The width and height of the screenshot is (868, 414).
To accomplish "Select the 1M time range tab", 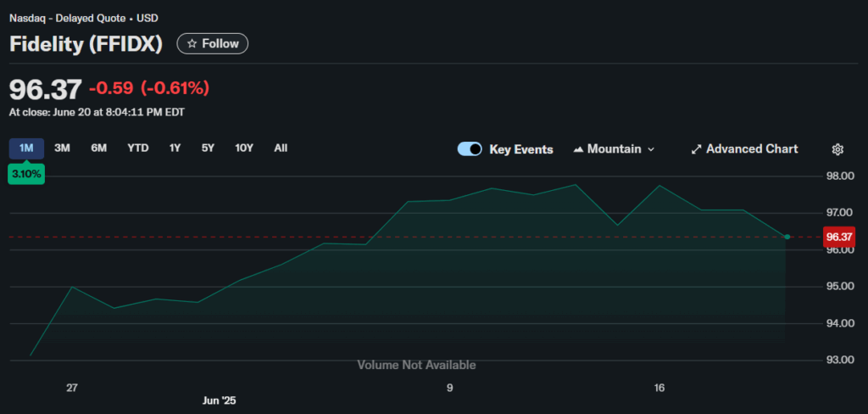I will (26, 148).
